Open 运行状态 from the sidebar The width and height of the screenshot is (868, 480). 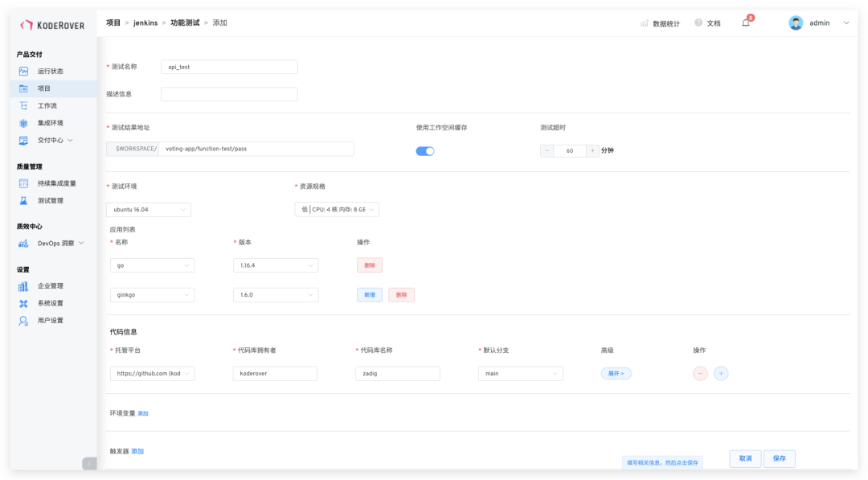(51, 71)
